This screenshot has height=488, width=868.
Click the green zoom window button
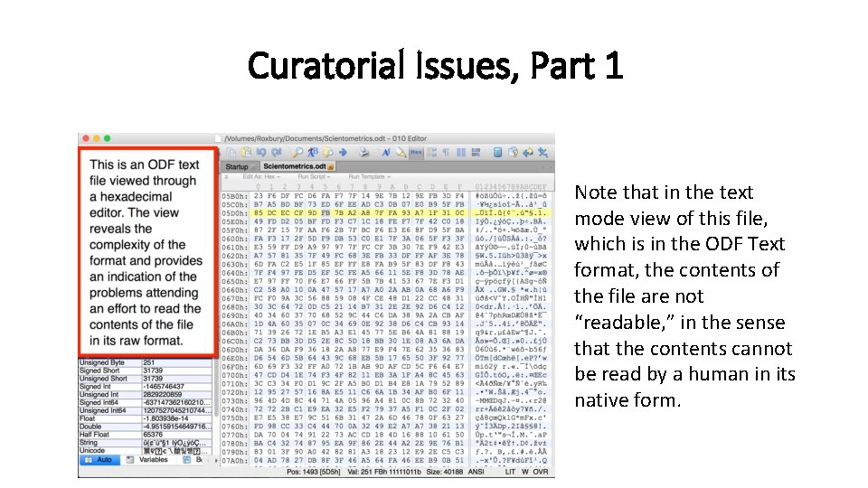[107, 138]
